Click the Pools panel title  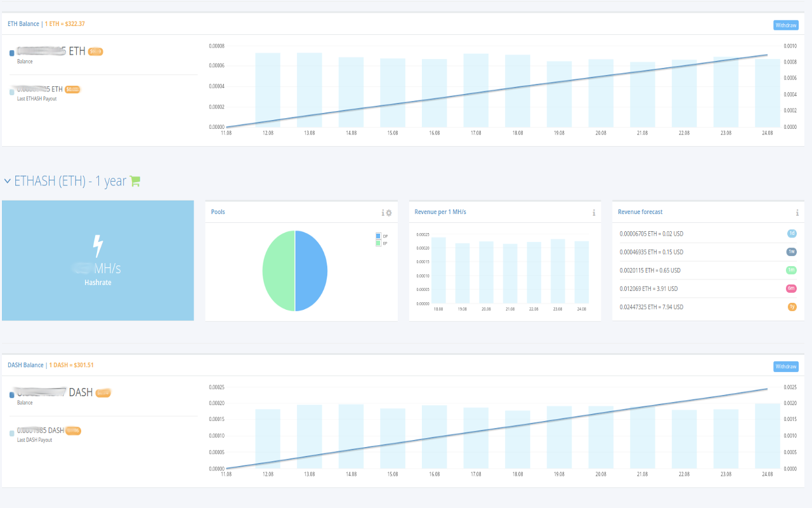[218, 212]
